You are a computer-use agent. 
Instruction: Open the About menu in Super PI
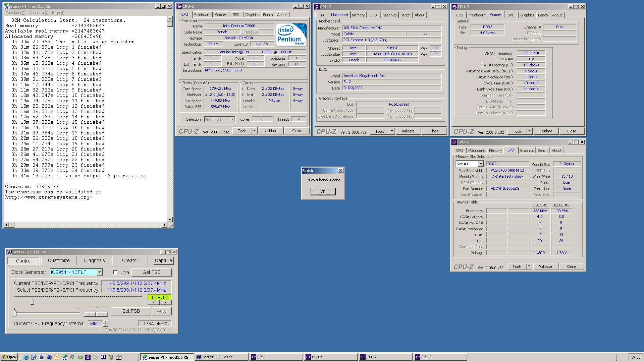click(x=39, y=13)
